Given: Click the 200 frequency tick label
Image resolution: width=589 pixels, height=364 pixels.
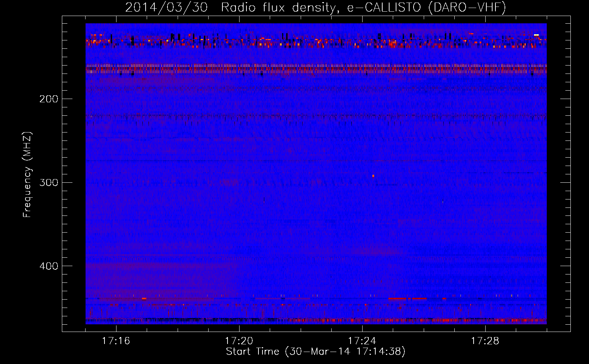Looking at the screenshot, I should point(49,99).
